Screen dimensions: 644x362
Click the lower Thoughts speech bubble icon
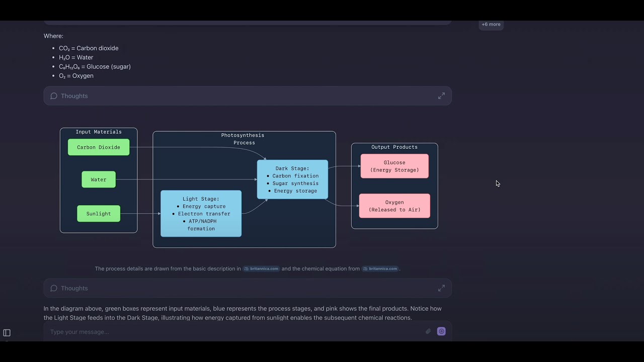tap(54, 288)
